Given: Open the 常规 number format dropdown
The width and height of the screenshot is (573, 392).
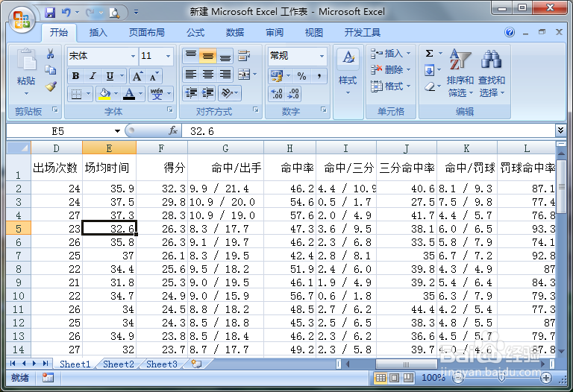Looking at the screenshot, I should point(322,56).
